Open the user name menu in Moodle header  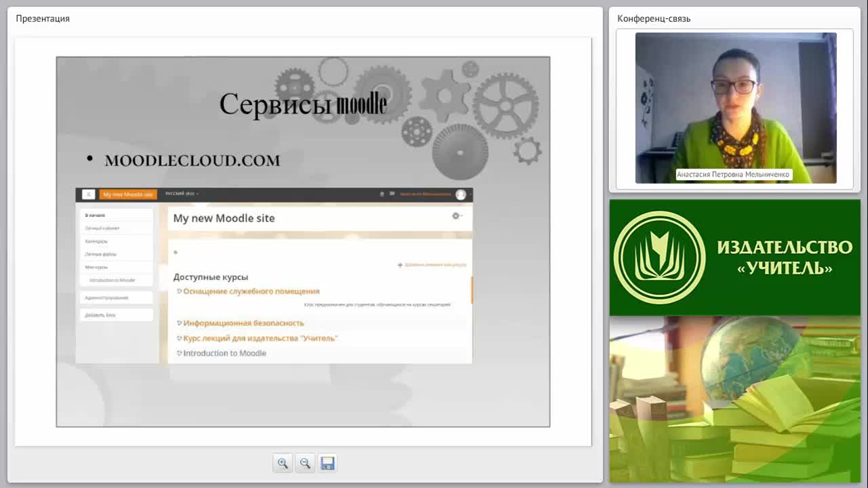pyautogui.click(x=425, y=195)
